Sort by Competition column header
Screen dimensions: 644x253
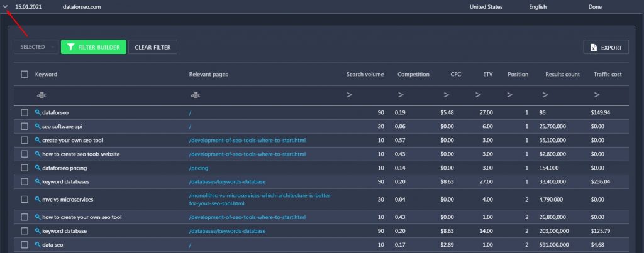[x=413, y=74]
